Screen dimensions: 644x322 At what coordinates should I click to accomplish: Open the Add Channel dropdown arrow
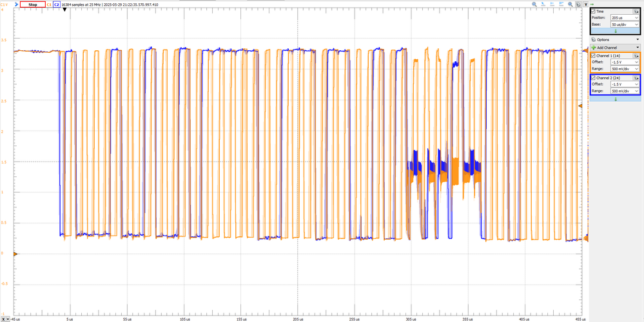638,48
